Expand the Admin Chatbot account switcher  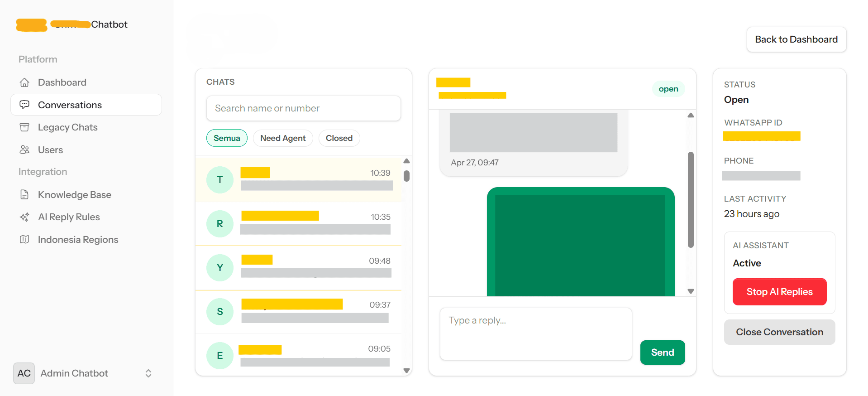[x=148, y=373]
